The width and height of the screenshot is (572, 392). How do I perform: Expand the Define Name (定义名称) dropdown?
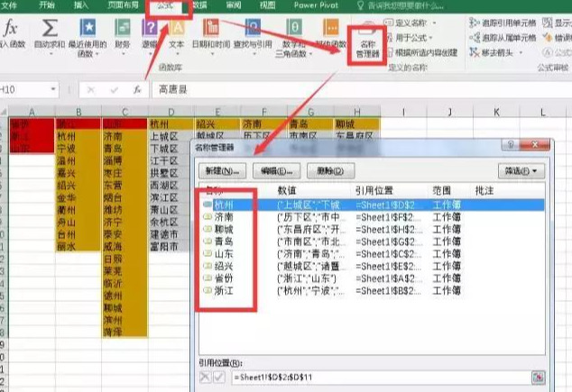pyautogui.click(x=435, y=23)
